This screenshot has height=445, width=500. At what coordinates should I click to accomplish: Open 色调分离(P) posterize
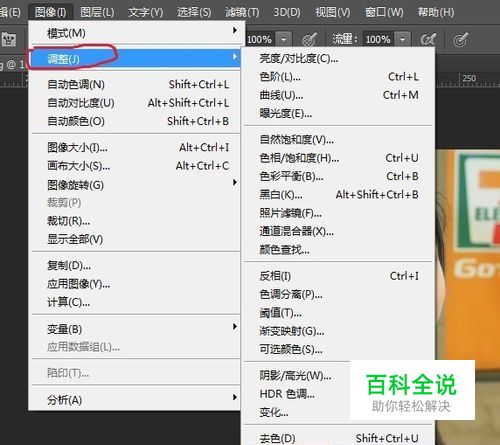click(338, 294)
